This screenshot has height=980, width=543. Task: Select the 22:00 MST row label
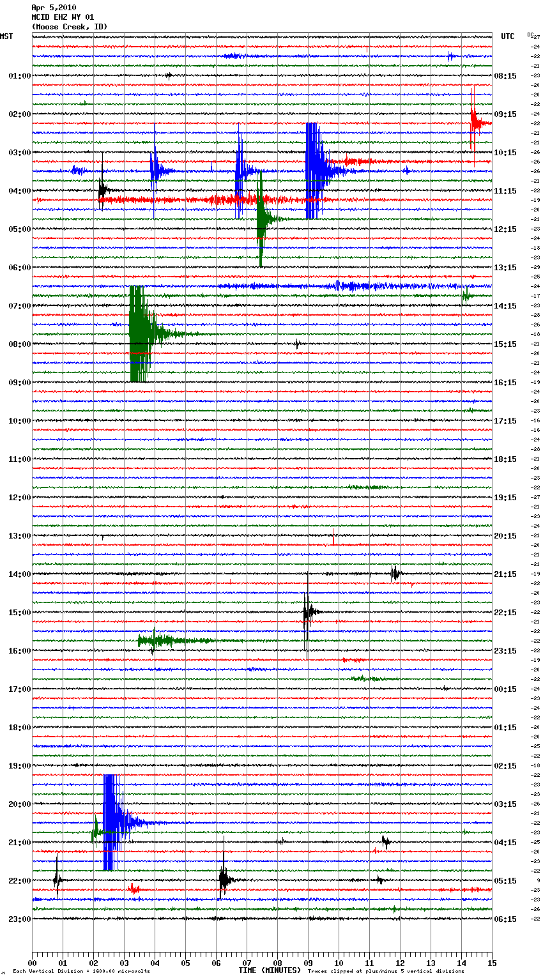(19, 881)
